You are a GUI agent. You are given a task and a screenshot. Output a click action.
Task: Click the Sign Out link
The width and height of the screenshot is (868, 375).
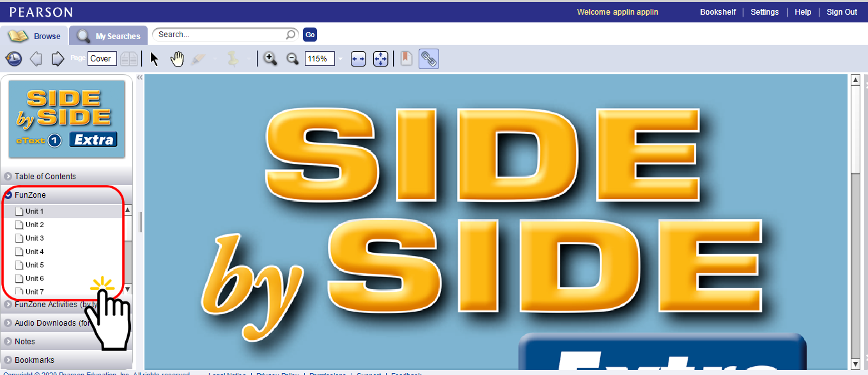click(x=842, y=12)
